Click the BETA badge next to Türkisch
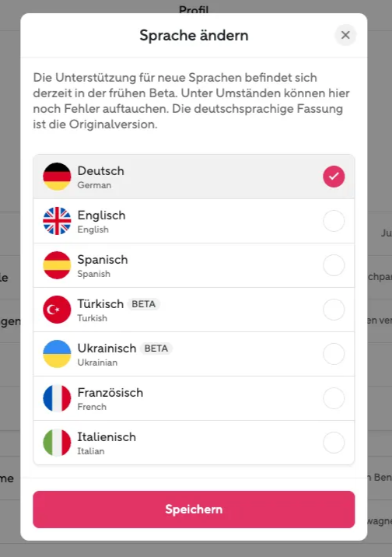The height and width of the screenshot is (557, 392). click(x=143, y=304)
